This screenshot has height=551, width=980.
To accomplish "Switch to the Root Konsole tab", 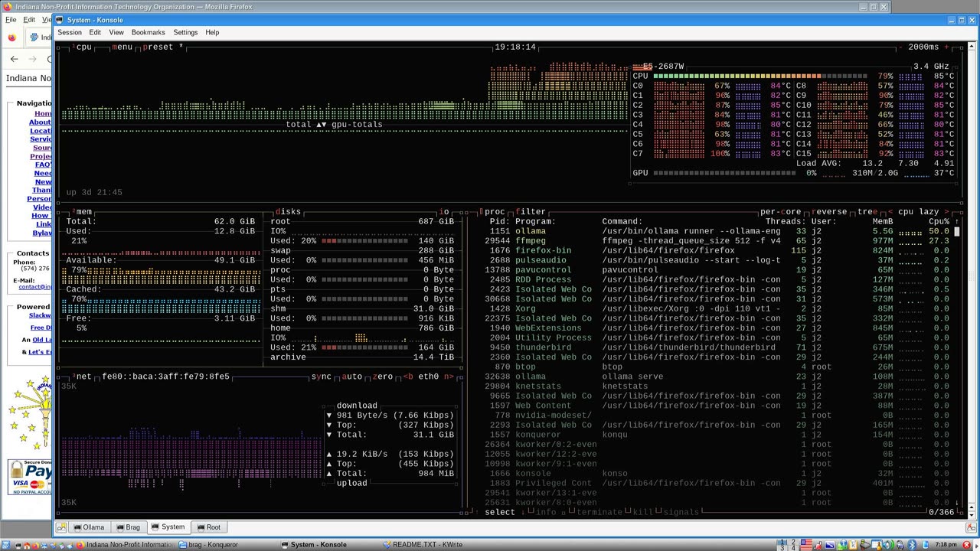I will [x=207, y=527].
